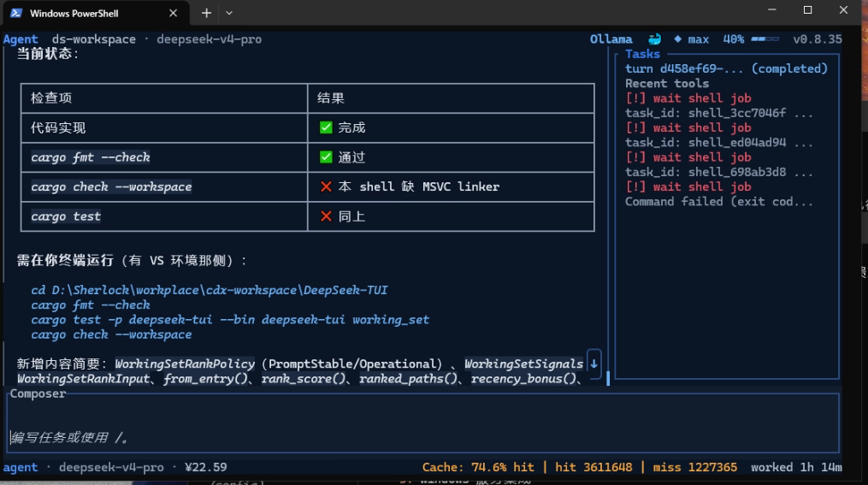Click wait shell job above shell_3cc7046f
This screenshot has height=485, width=868.
(x=688, y=98)
